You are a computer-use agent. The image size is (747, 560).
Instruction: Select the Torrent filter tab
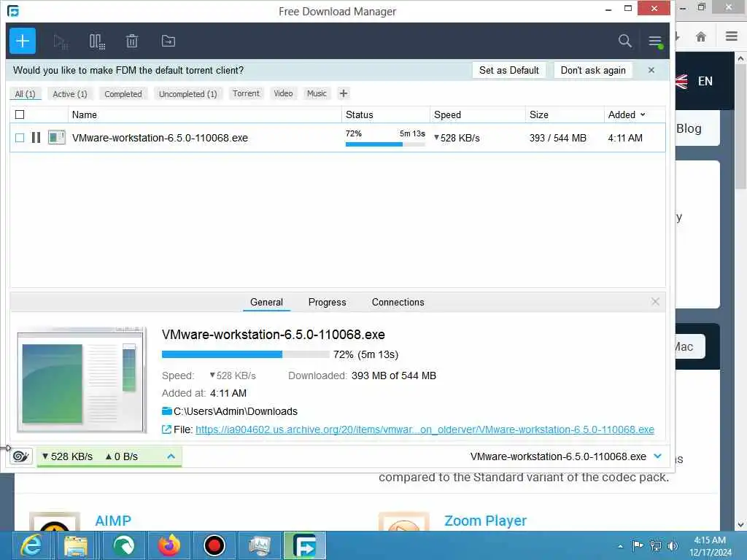coord(247,93)
